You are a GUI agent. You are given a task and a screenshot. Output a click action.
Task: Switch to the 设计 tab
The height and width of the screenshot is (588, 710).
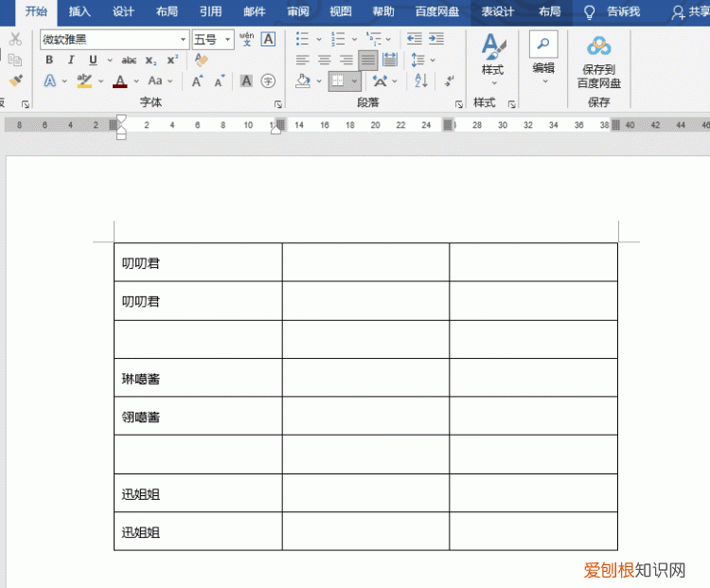pyautogui.click(x=123, y=11)
